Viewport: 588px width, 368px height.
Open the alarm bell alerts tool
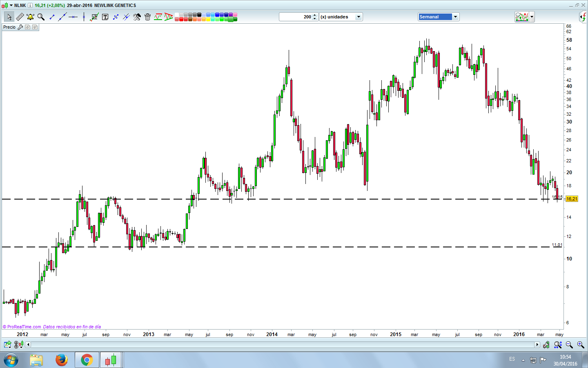30,17
